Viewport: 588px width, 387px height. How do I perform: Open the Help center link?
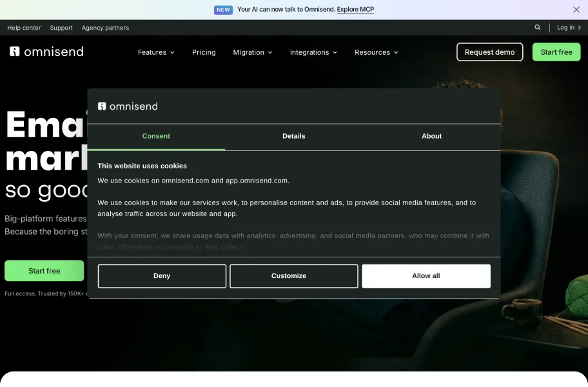(24, 28)
